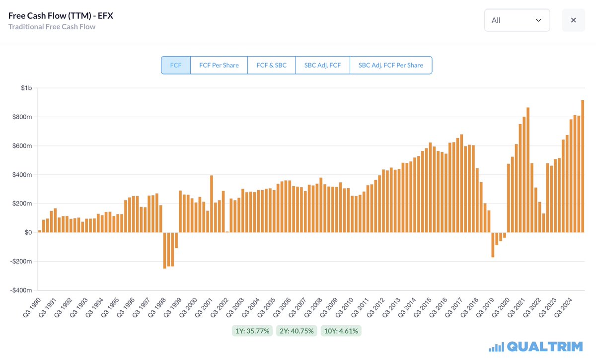596x364 pixels.
Task: Click the 'Traditional Free Cash Flow' subtitle
Action: pos(52,27)
